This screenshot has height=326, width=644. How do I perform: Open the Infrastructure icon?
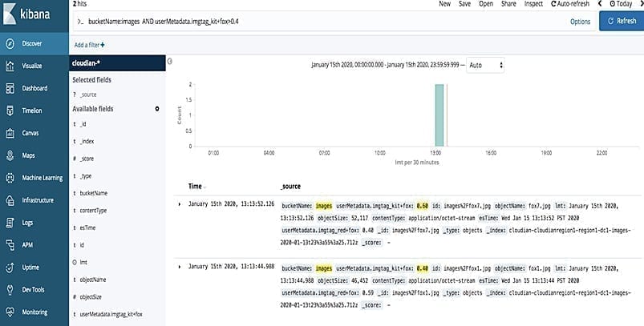coord(10,200)
